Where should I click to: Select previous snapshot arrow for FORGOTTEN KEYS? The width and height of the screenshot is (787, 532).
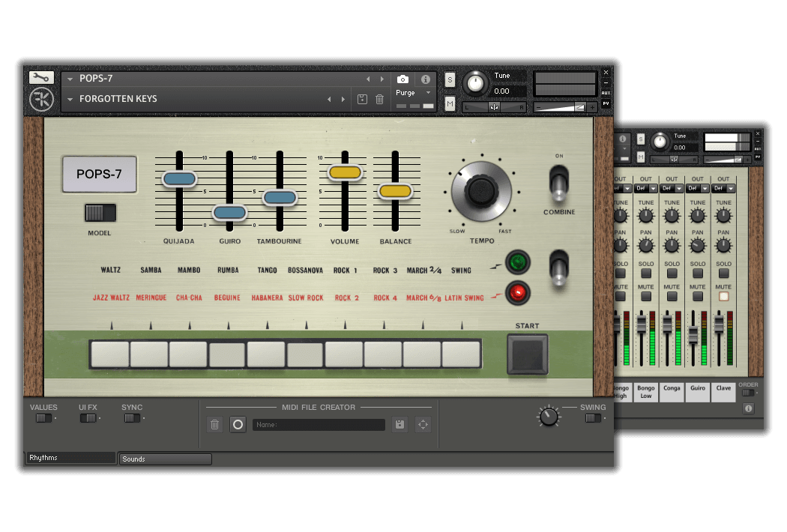pyautogui.click(x=329, y=100)
